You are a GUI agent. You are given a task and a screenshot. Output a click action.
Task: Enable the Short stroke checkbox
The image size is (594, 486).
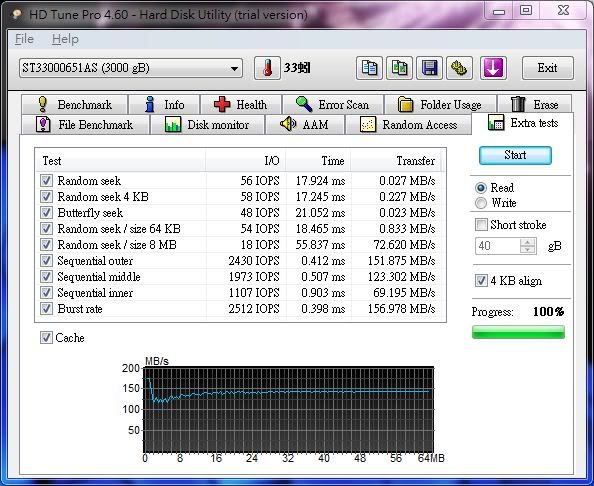[481, 225]
